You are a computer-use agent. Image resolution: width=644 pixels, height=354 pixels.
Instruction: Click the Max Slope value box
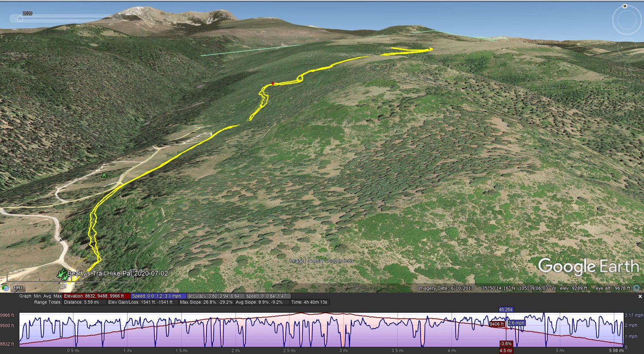coord(206,302)
